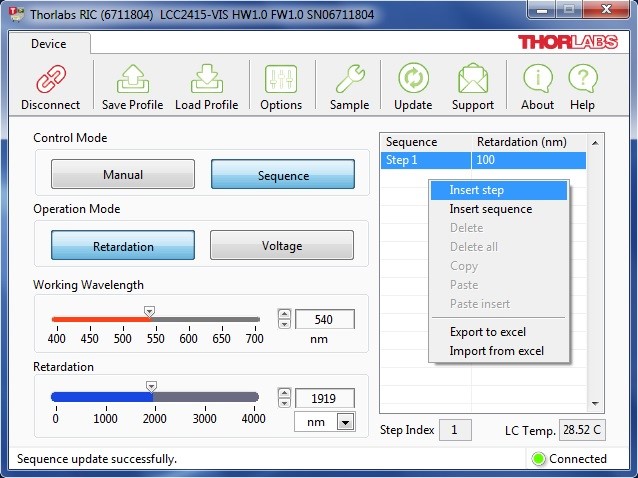Click the Disconnect icon in toolbar
Screen dimensions: 638x478
click(50, 79)
